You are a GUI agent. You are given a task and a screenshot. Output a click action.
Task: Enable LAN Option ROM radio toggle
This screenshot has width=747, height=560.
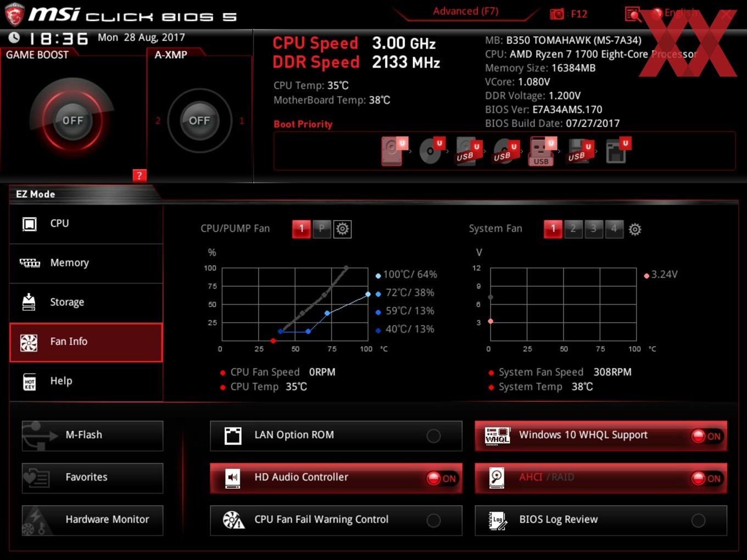click(x=433, y=436)
